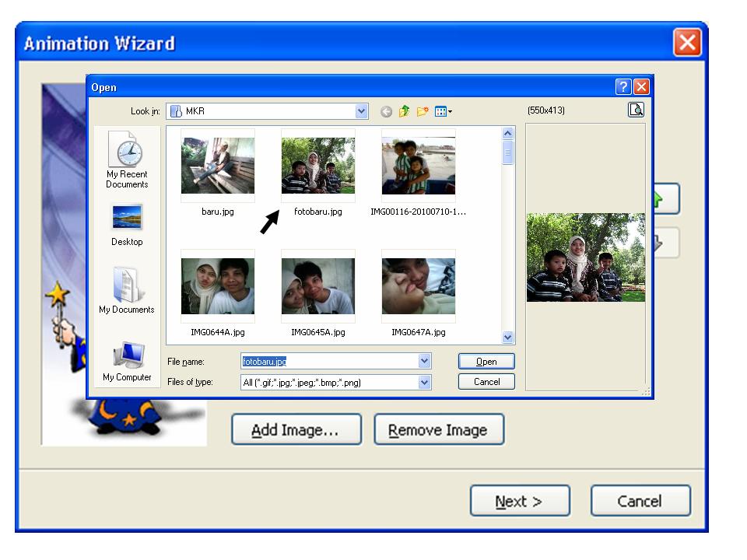747x560 pixels.
Task: Open My Recent Documents in places bar
Action: coord(127,160)
